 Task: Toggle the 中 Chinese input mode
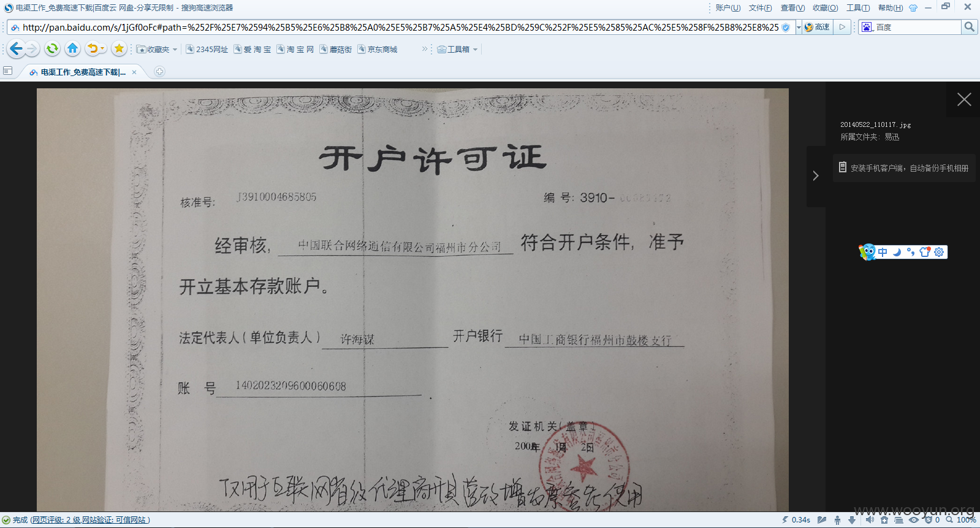click(x=883, y=252)
